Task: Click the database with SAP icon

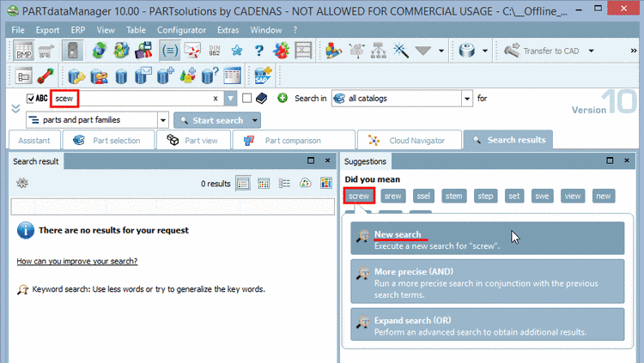Action: 263,76
